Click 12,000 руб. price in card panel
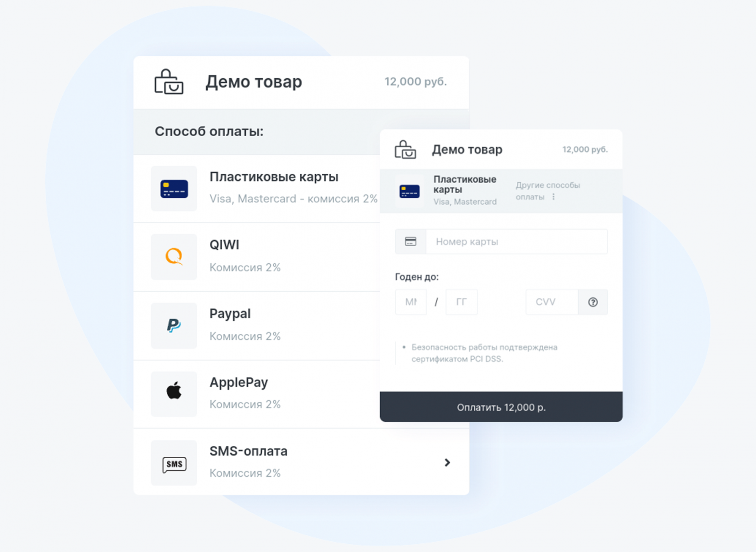 (585, 149)
